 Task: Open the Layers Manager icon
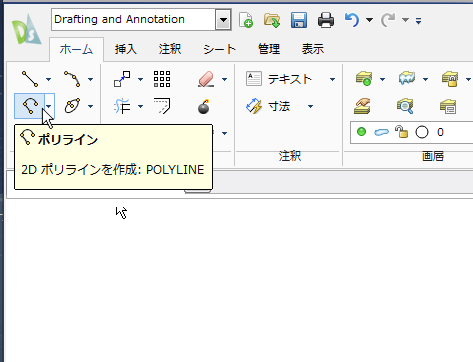click(x=364, y=79)
